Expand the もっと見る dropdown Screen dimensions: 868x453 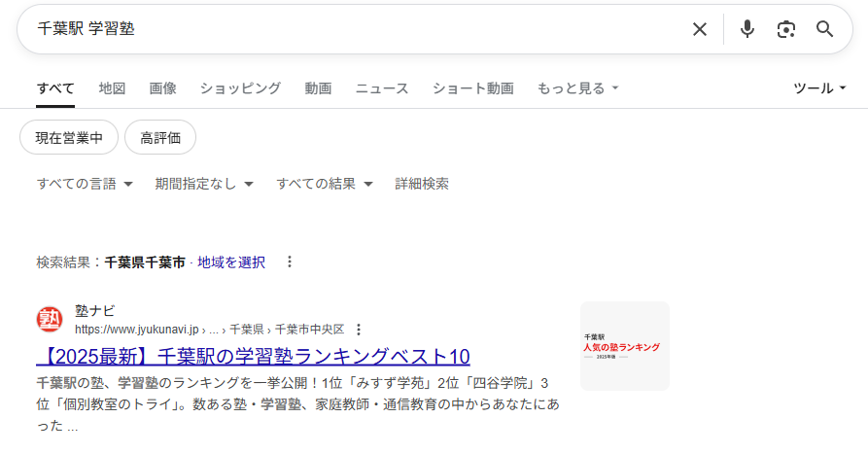578,88
